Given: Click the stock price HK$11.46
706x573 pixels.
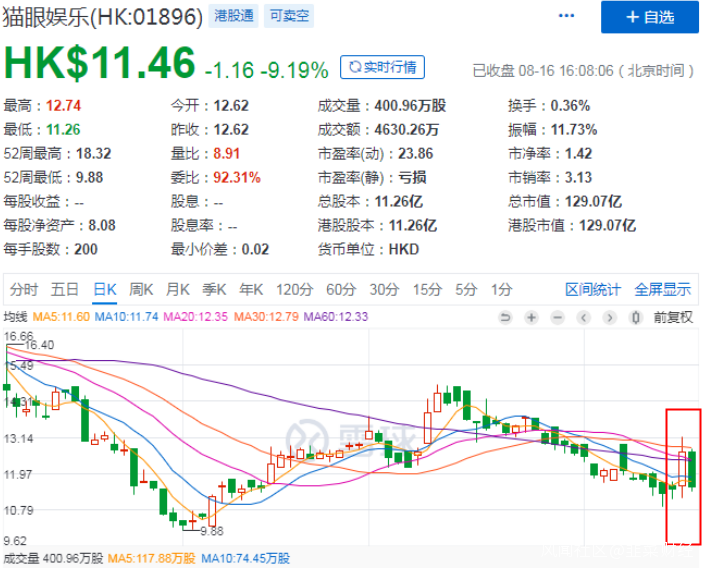Looking at the screenshot, I should point(100,63).
